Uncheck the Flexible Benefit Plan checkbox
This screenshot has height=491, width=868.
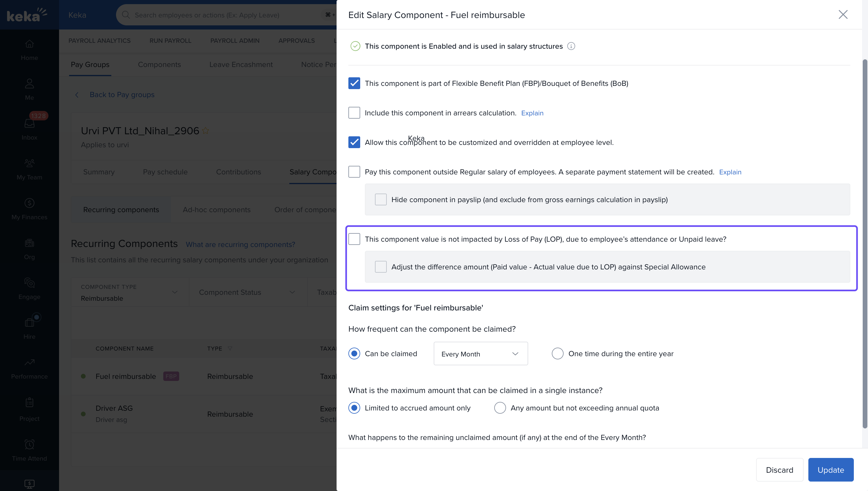[x=354, y=83]
